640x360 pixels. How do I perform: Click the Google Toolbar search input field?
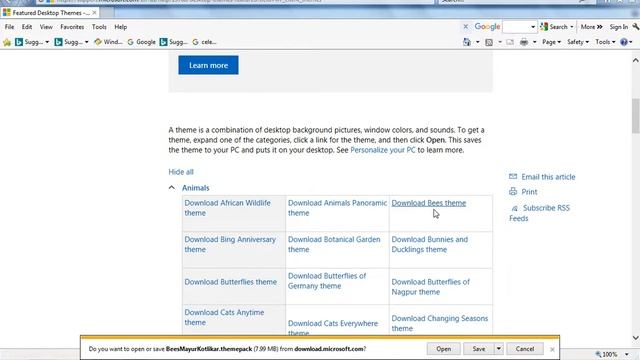coord(516,27)
